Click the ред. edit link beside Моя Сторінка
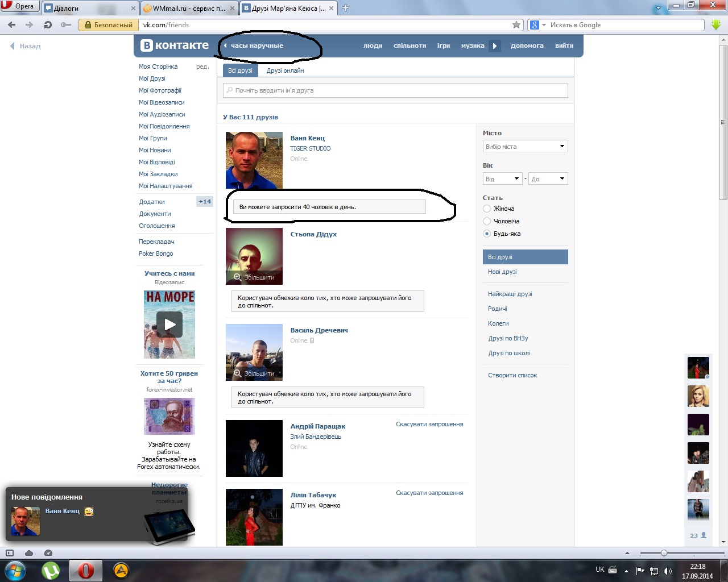Image resolution: width=728 pixels, height=582 pixels. tap(202, 66)
